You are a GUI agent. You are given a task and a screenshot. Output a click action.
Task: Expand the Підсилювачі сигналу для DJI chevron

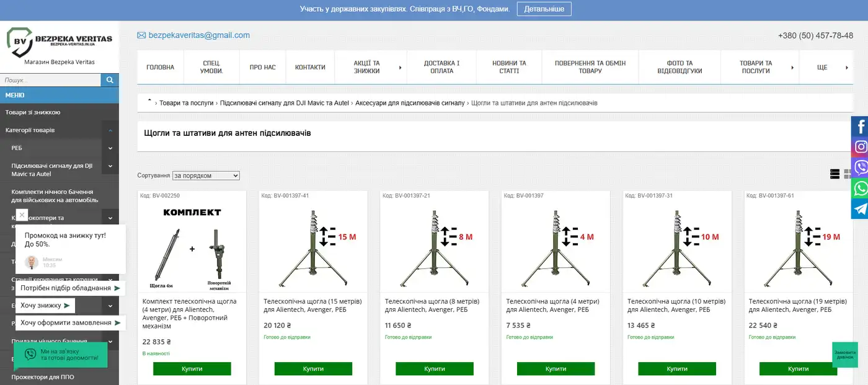(110, 166)
